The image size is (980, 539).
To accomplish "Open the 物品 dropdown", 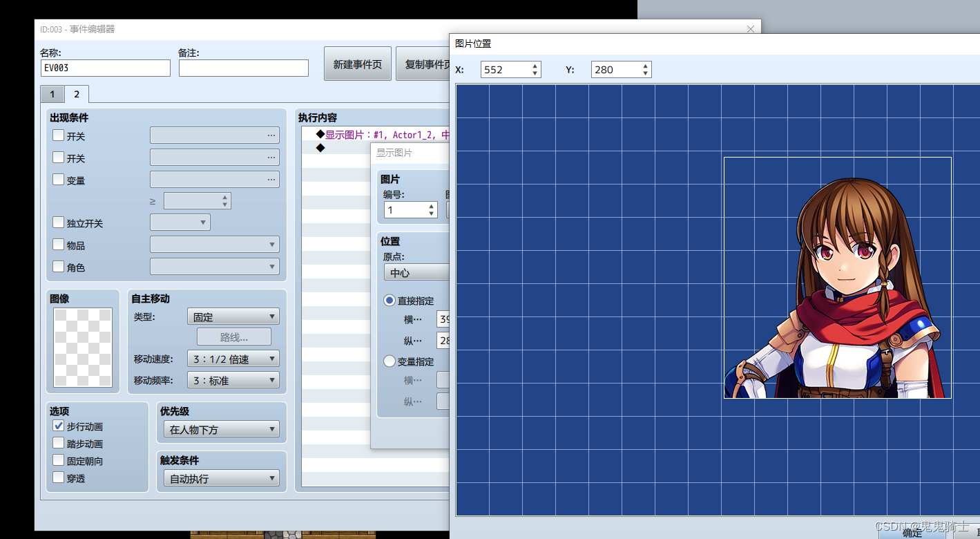I will coord(215,245).
